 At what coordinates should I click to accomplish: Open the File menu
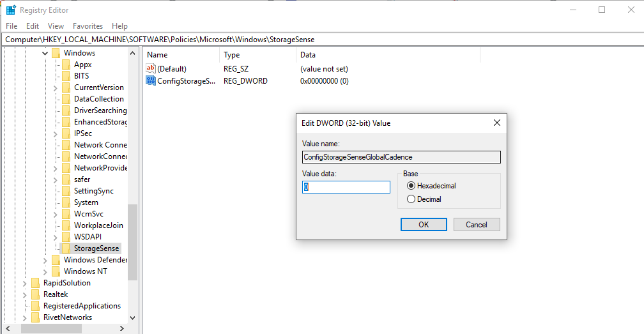click(x=11, y=26)
